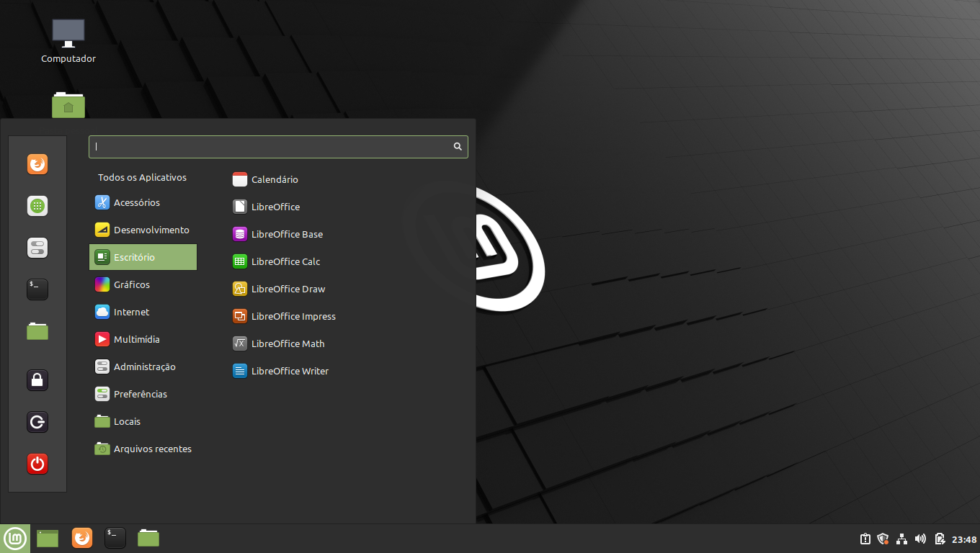Launch LibreOffice Impress

point(284,317)
